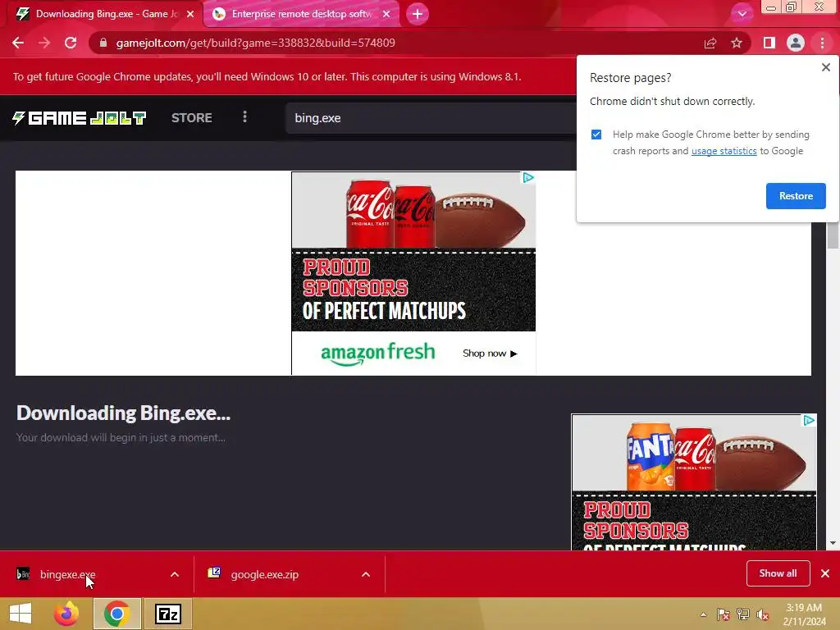Click the muted volume tray icon
Screen dimensions: 840x630
click(763, 614)
